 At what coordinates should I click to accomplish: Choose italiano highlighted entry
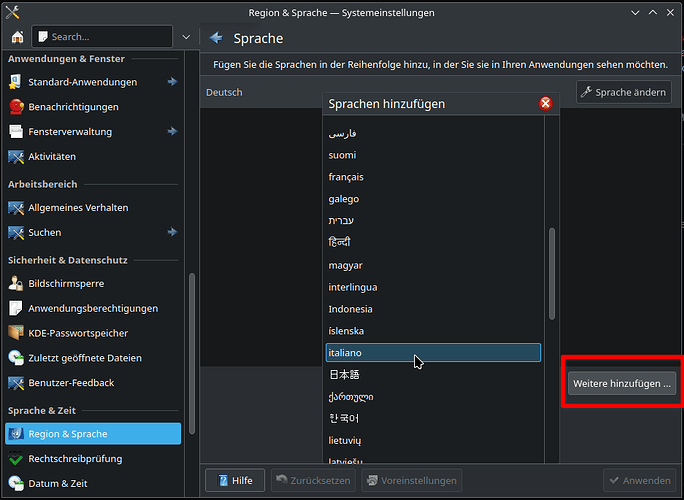(433, 353)
